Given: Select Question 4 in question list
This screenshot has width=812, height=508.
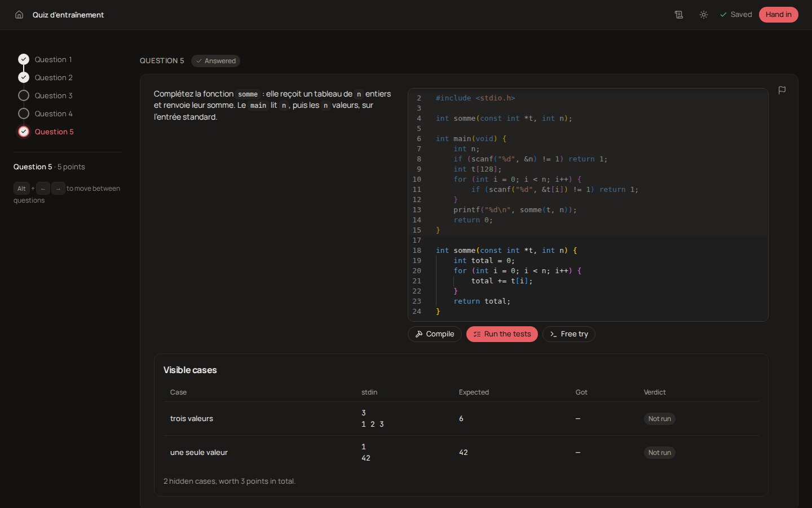Looking at the screenshot, I should 45,113.
